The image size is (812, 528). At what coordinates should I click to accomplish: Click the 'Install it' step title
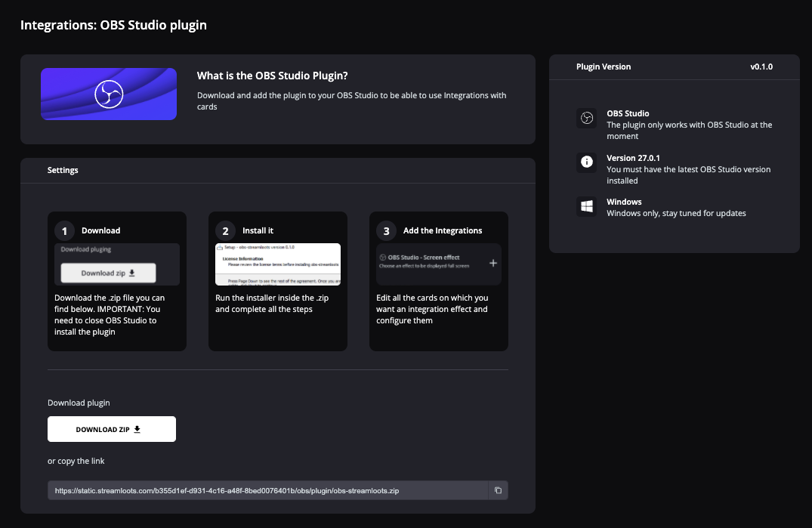(x=258, y=231)
